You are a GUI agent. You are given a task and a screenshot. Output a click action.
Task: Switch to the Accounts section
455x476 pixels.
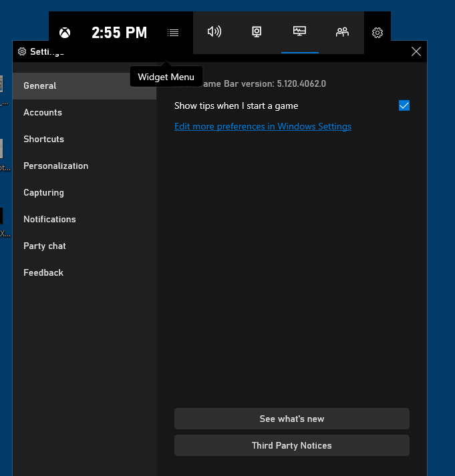(x=43, y=112)
